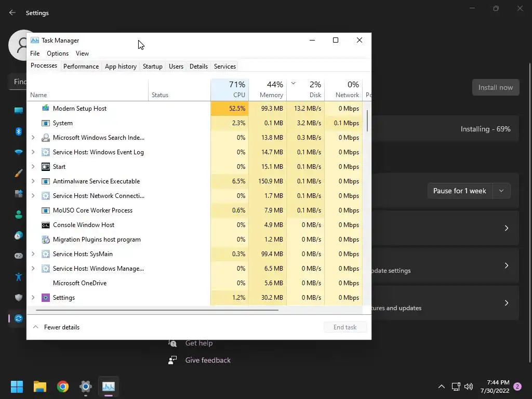The image size is (532, 399).
Task: Expand Service Host: Windows Management row
Action: coord(33,269)
